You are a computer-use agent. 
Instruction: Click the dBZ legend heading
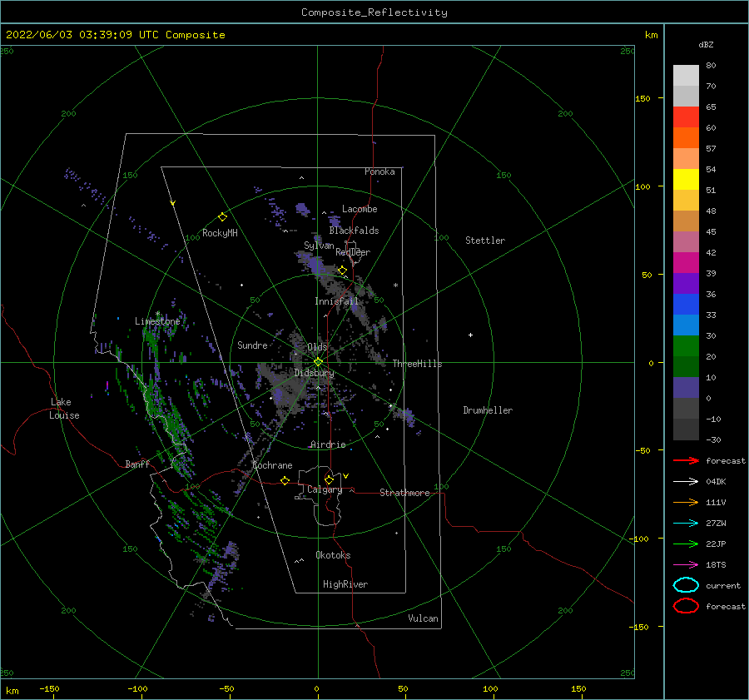pos(706,45)
